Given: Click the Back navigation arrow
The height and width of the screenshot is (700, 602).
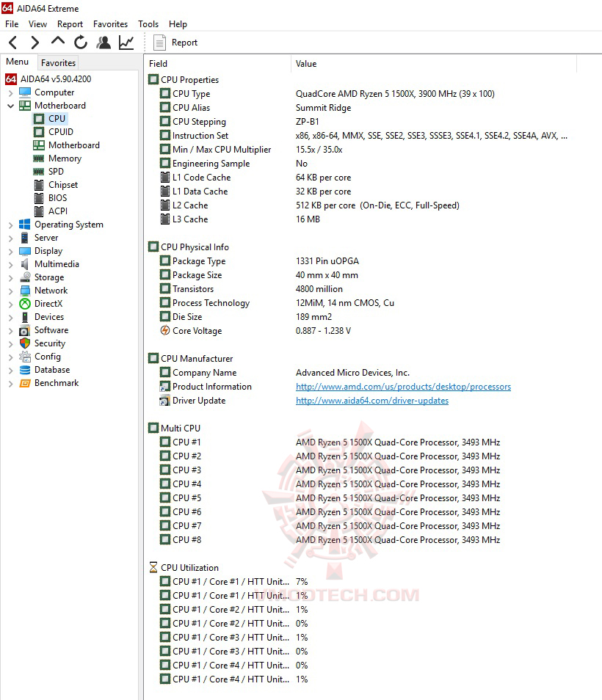Looking at the screenshot, I should click(x=13, y=43).
